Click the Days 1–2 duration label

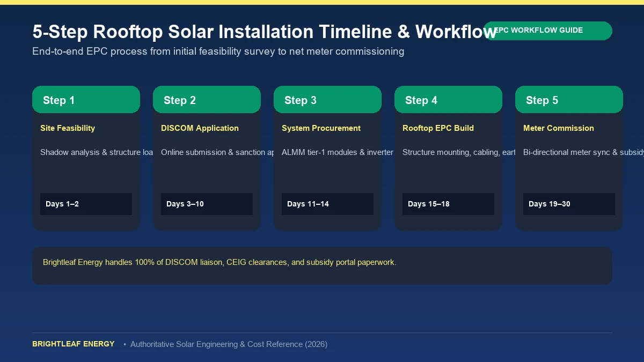86,204
